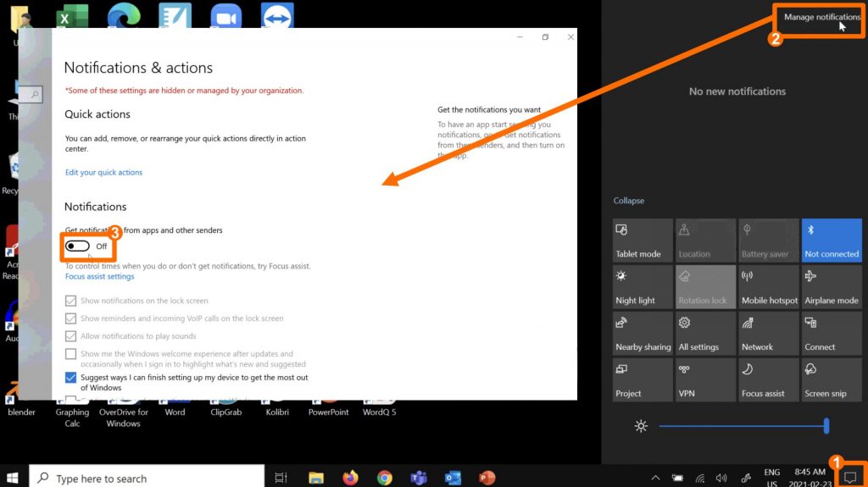
Task: Toggle the Tablet mode quick action tile
Action: pos(643,241)
